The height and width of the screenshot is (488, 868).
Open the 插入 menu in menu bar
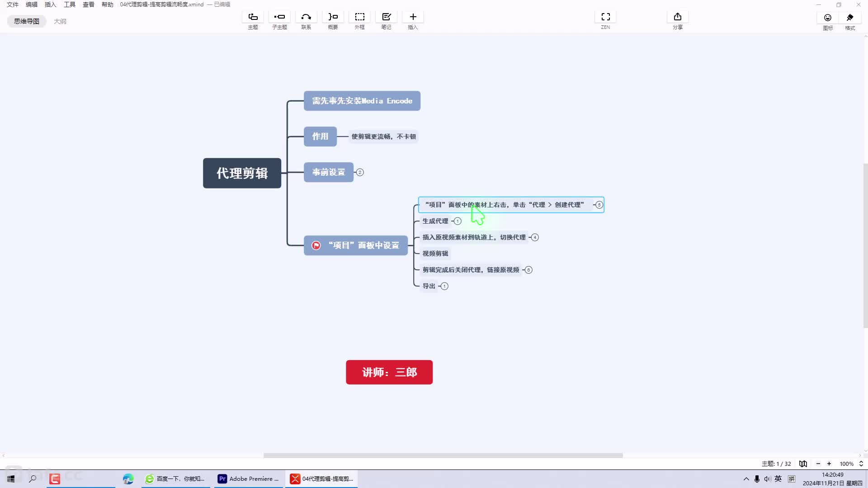(51, 5)
